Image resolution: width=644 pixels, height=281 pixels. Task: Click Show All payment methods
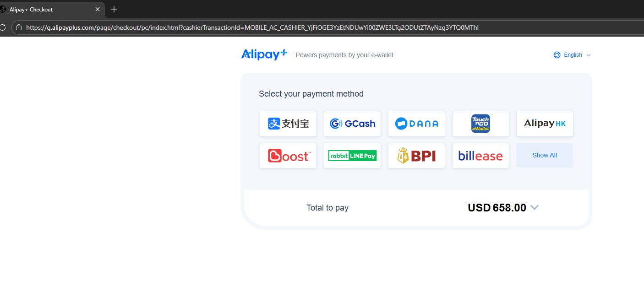[545, 156]
